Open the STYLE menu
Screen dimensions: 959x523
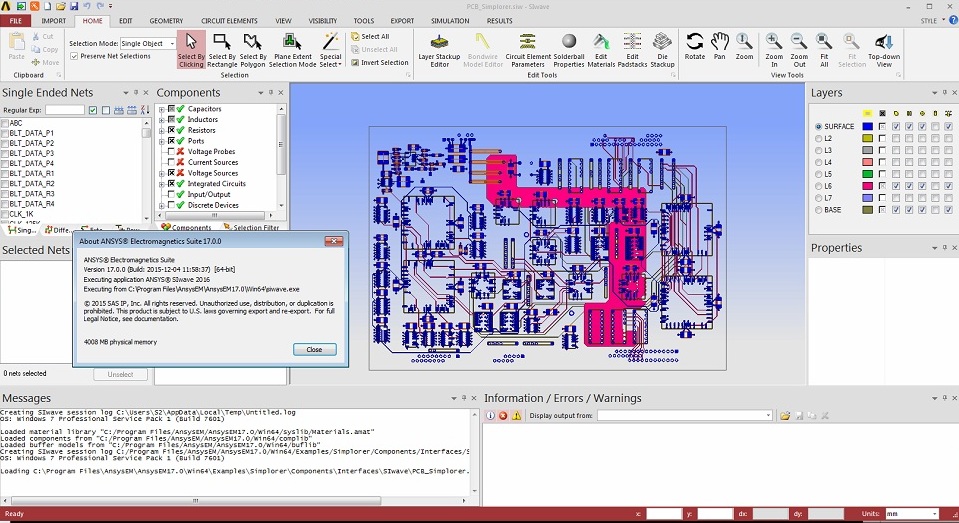(932, 21)
